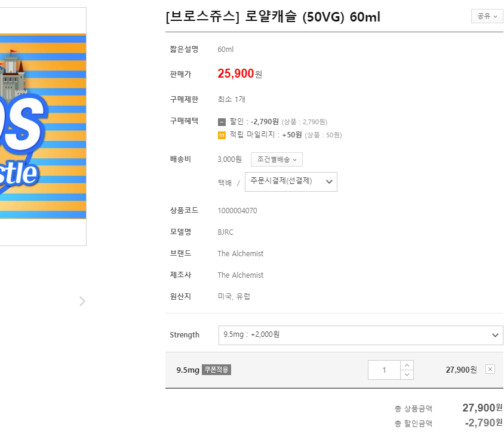This screenshot has width=504, height=433.
Task: Click the 9.5mg selected option label
Action: tap(188, 370)
